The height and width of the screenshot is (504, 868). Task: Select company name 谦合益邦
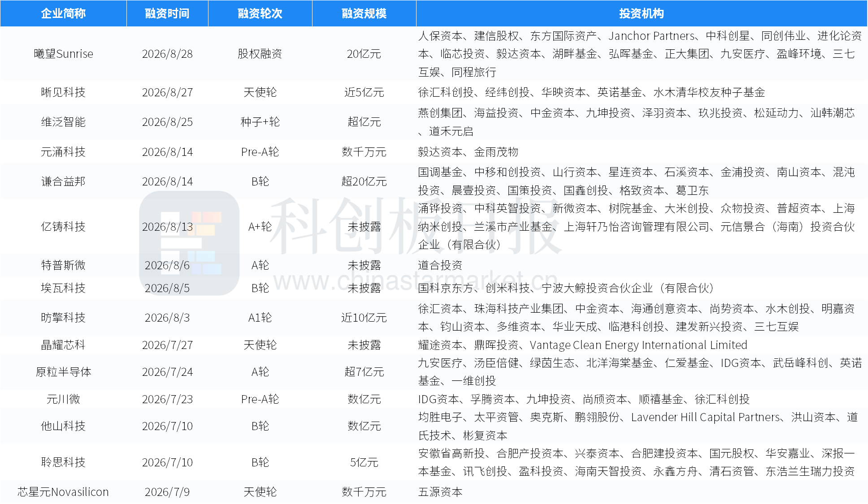[63, 181]
